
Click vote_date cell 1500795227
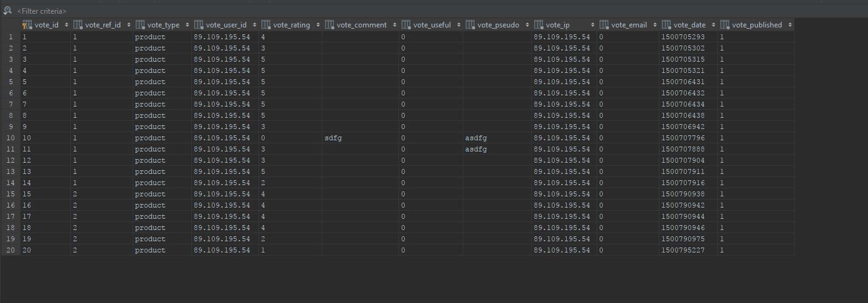tap(688, 250)
